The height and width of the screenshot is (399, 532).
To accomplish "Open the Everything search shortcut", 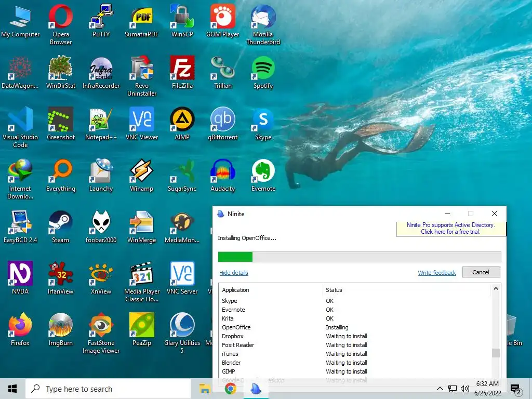I will pyautogui.click(x=60, y=175).
